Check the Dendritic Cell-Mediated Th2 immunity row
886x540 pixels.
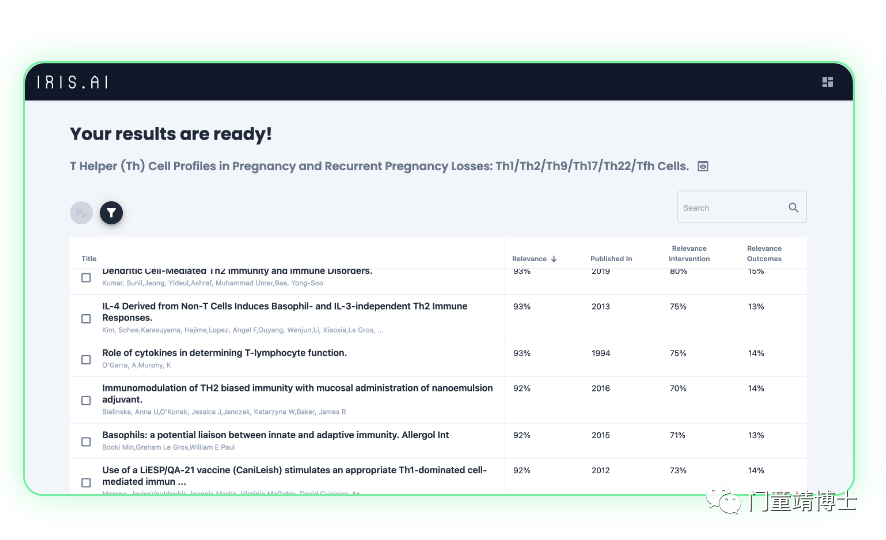tap(86, 277)
